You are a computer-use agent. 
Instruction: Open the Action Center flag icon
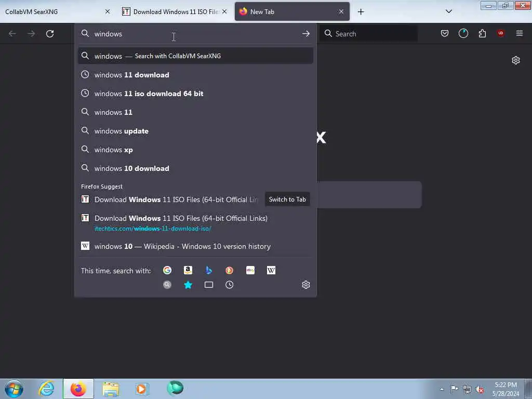click(x=454, y=389)
